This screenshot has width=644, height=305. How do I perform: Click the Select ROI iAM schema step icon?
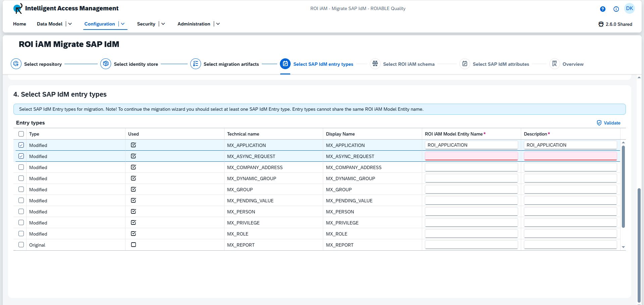pos(375,64)
